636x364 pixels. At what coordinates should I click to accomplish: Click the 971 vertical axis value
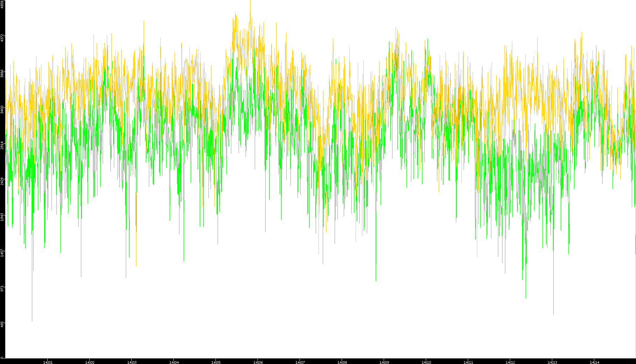2,288
